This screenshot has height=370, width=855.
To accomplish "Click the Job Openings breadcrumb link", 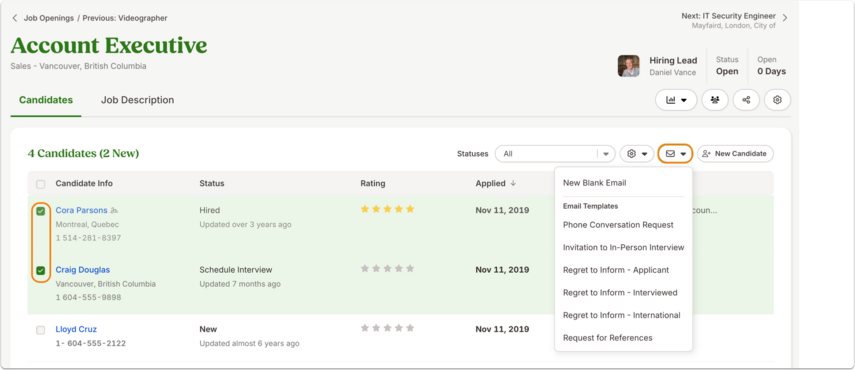I will click(49, 18).
